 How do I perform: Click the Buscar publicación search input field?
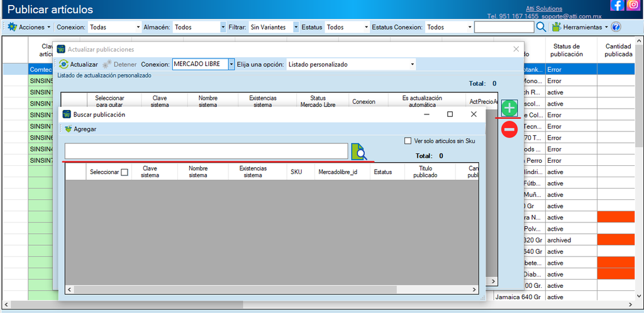coord(206,151)
